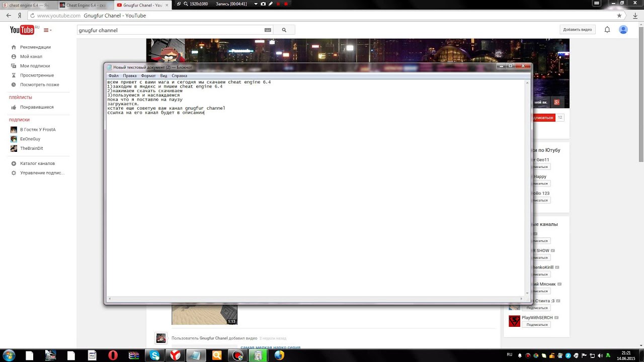Open PlayWithSERCH channel link
This screenshot has width=644, height=362.
click(x=537, y=318)
